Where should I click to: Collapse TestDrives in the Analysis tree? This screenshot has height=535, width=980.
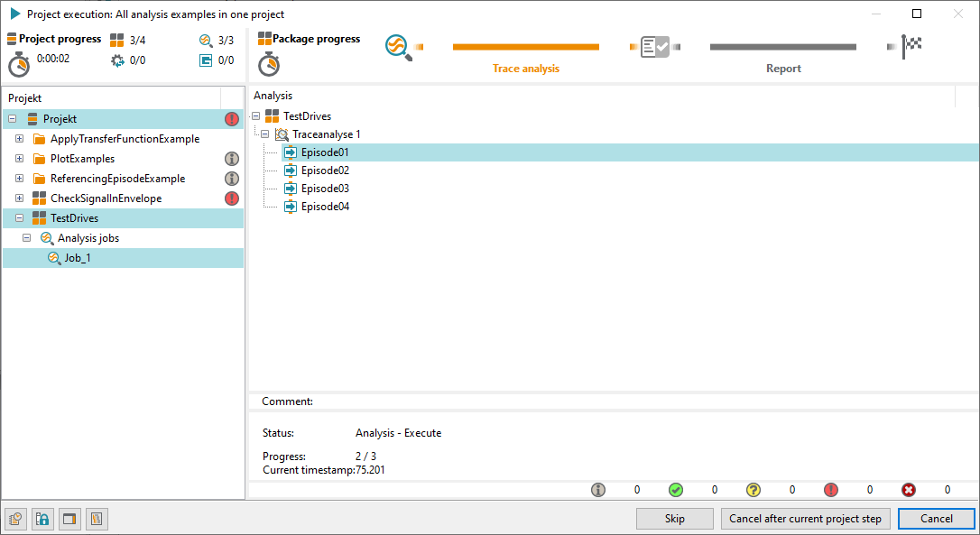(255, 116)
